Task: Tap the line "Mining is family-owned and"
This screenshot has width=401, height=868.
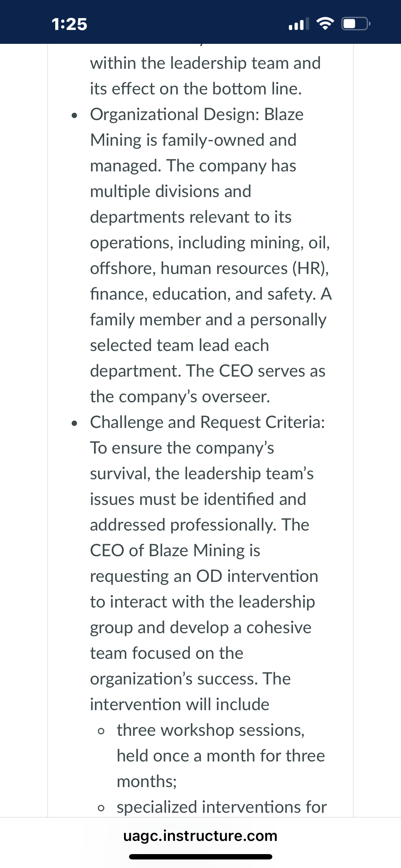Action: click(x=193, y=140)
